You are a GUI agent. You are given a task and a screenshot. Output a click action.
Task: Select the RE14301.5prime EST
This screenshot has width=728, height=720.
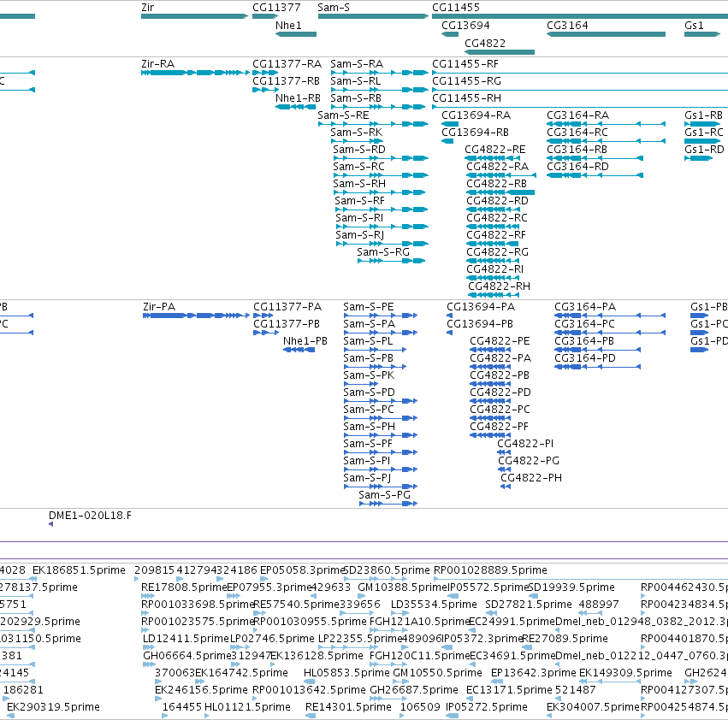coord(311,716)
